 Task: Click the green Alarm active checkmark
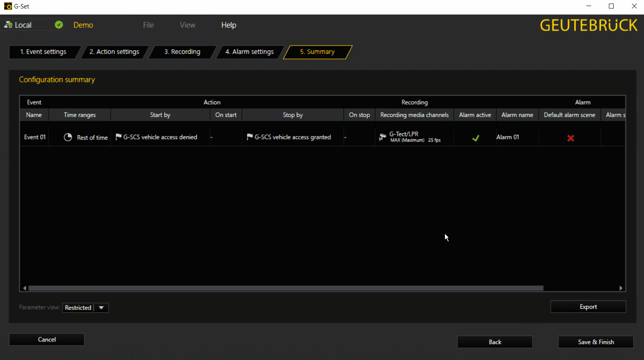pos(476,138)
